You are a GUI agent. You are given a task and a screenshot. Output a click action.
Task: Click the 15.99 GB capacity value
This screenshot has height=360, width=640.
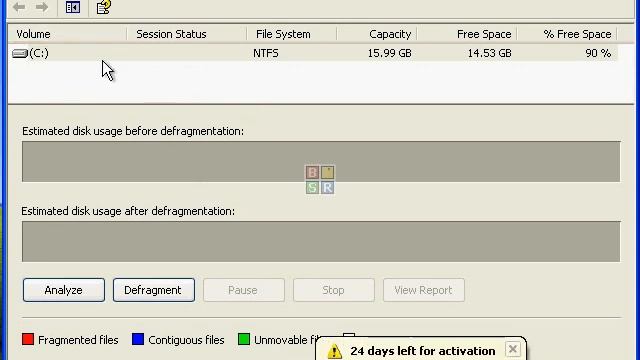(389, 53)
